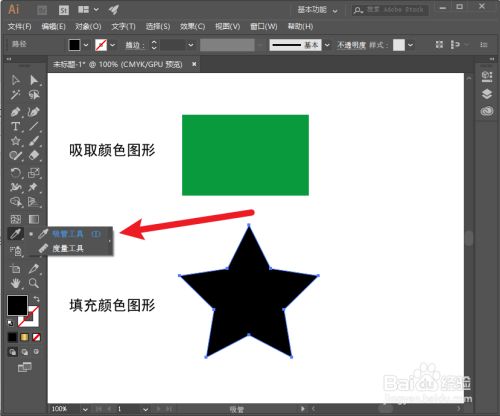This screenshot has width=500, height=416.
Task: Select the Gradient tool
Action: (34, 219)
